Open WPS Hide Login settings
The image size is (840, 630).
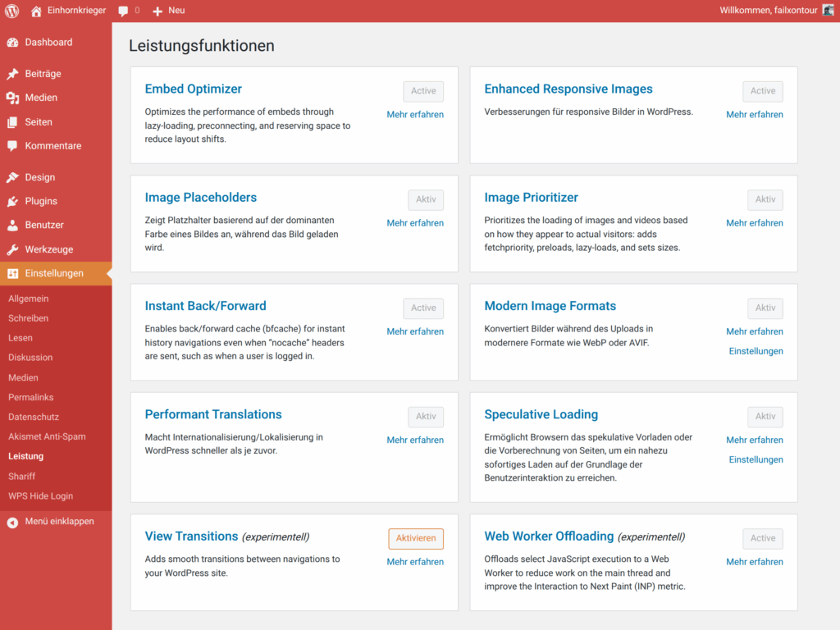41,496
